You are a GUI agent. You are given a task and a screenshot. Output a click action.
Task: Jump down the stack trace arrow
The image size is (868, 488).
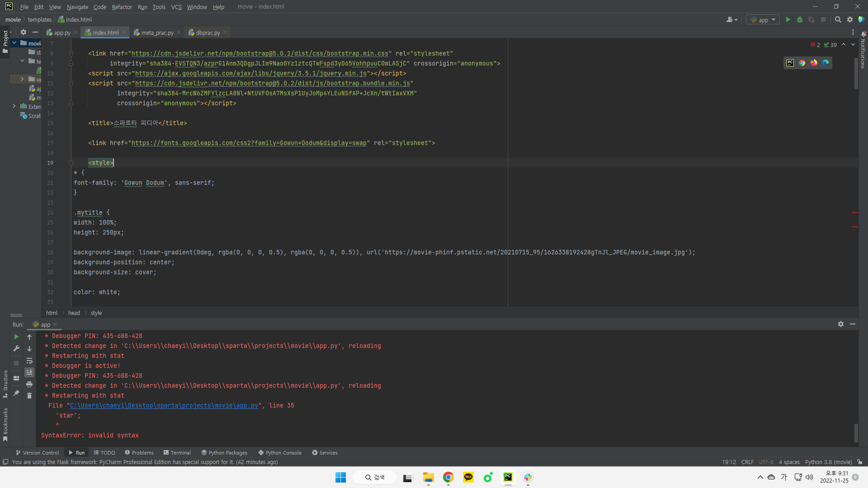(x=29, y=349)
